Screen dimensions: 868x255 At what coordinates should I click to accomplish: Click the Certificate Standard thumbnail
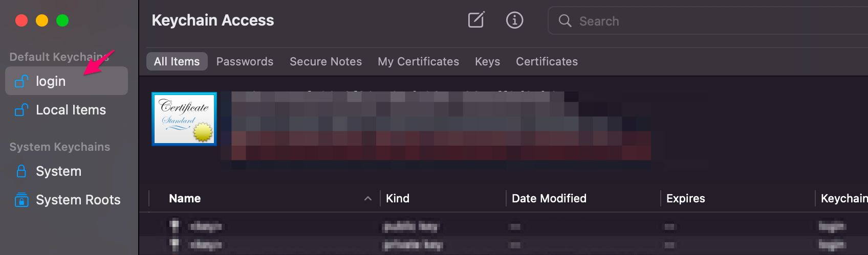pyautogui.click(x=184, y=119)
